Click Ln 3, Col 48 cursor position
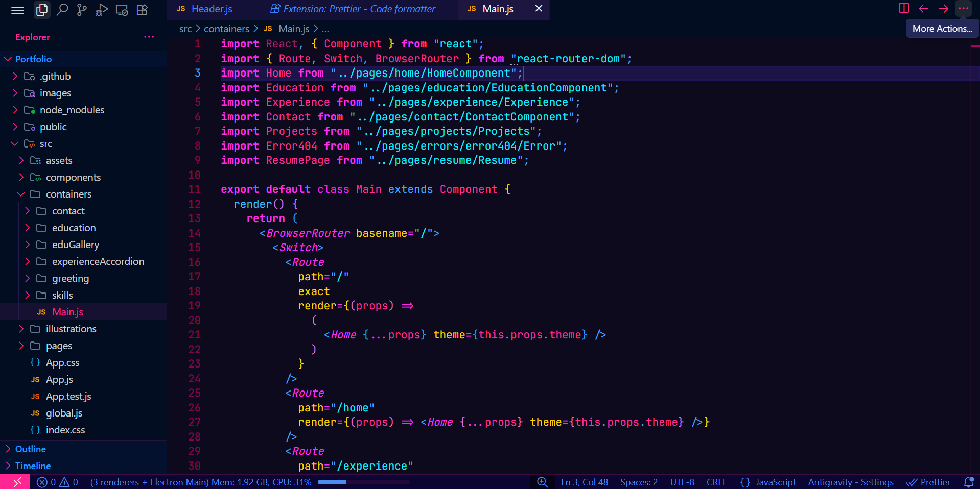Screen dimensions: 980x489 [x=585, y=482]
